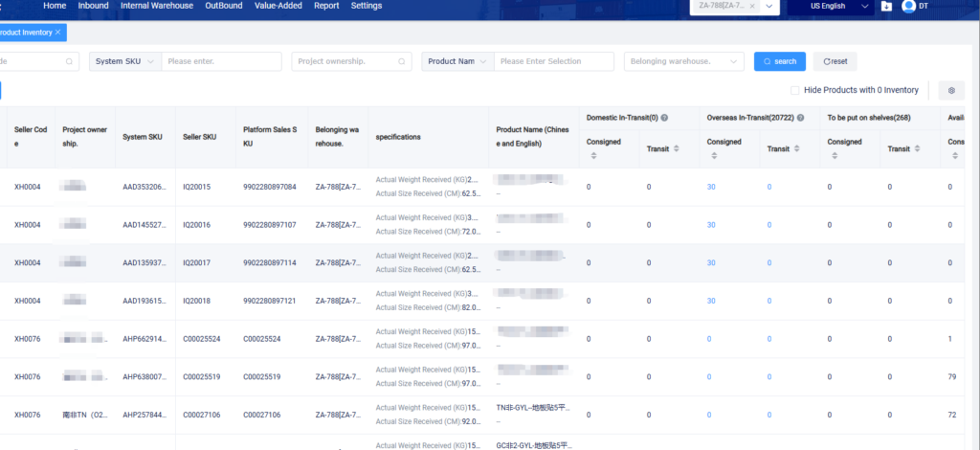
Task: Open the Inbound menu
Action: click(x=93, y=6)
